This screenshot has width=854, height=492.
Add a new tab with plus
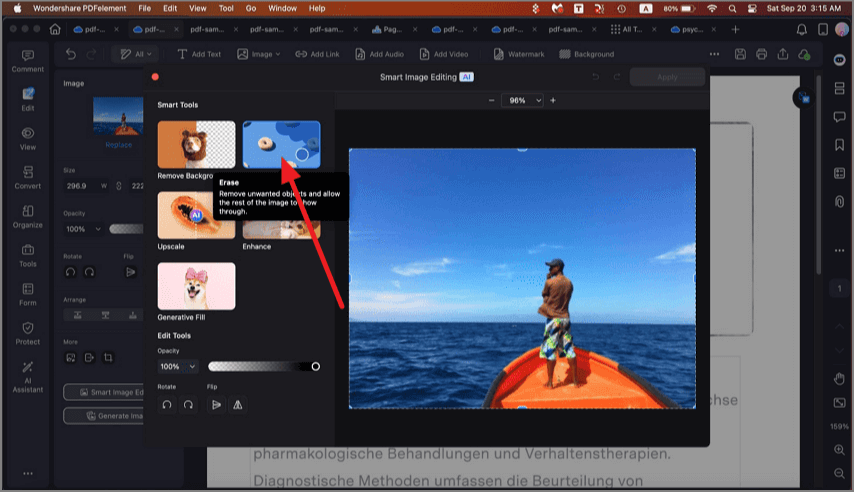(x=735, y=29)
